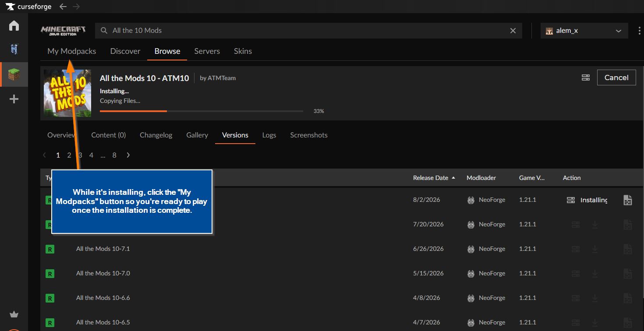Click the server icon in the 8/2/2026 row

[x=570, y=200]
